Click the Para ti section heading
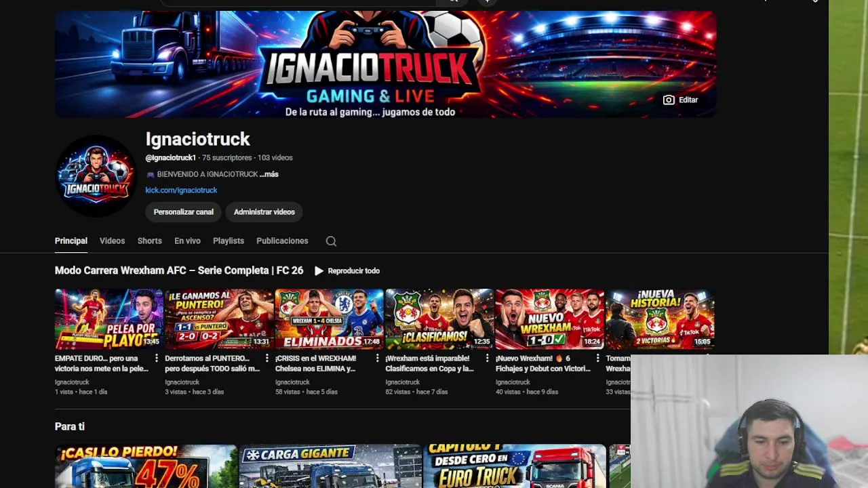The height and width of the screenshot is (488, 868). tap(70, 426)
